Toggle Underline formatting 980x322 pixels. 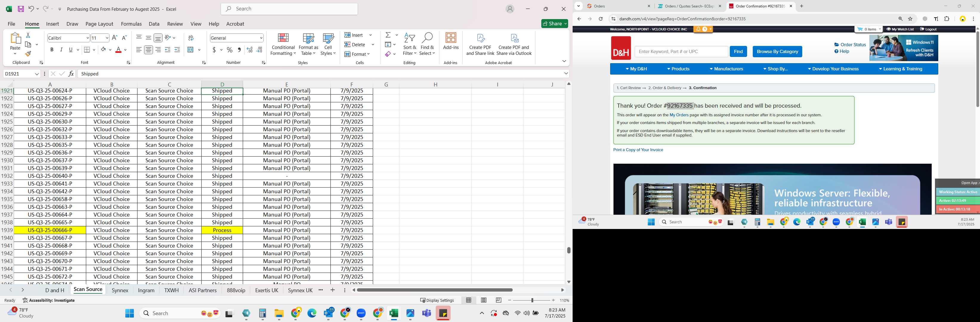pyautogui.click(x=71, y=50)
